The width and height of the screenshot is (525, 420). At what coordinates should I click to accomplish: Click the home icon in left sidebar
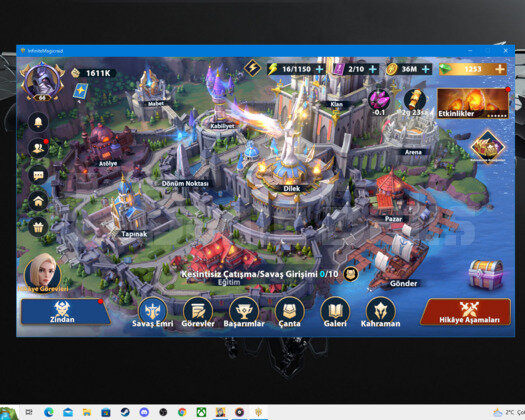38,201
